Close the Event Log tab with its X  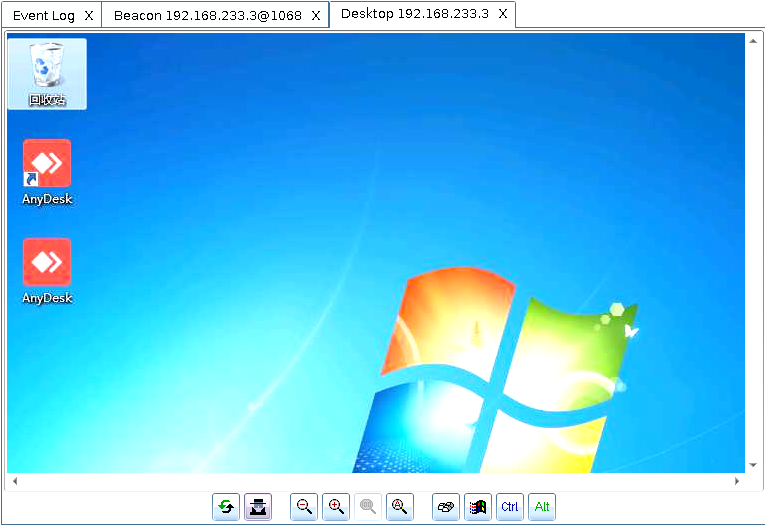point(89,16)
